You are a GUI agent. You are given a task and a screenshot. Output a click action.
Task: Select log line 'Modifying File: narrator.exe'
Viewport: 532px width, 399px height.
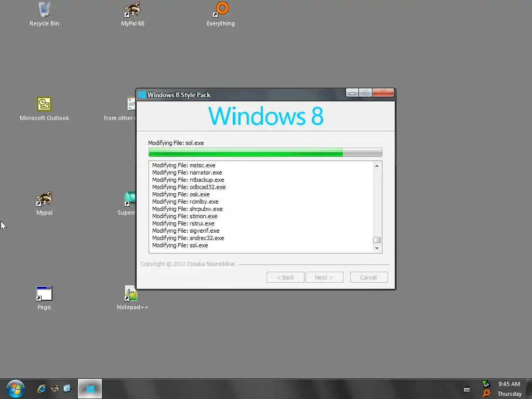click(x=187, y=172)
